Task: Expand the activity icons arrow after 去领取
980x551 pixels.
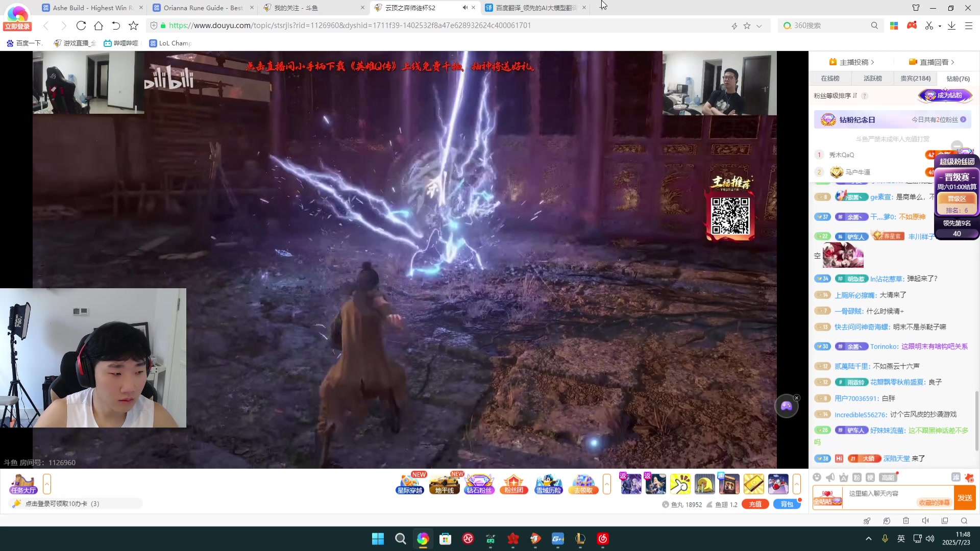Action: click(607, 484)
